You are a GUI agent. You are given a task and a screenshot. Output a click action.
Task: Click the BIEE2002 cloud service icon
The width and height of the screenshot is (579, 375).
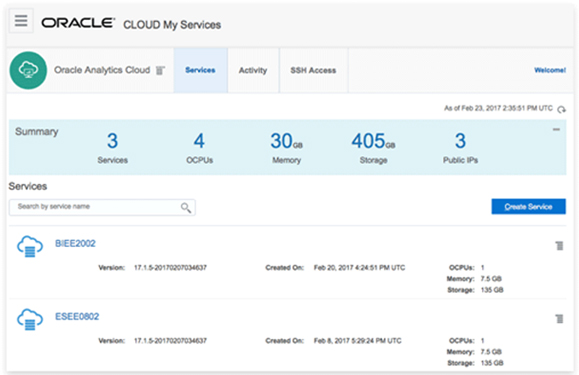point(30,246)
